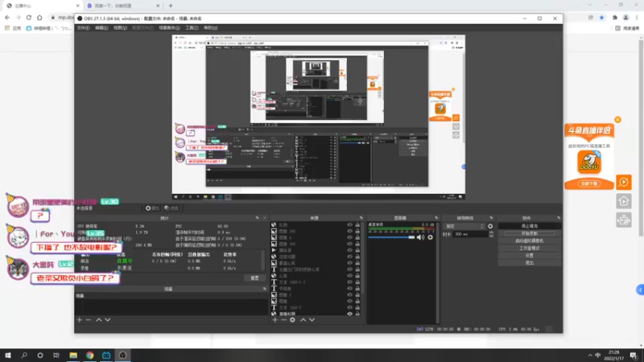The width and height of the screenshot is (644, 362).
Task: Open Chrome three-dot menu
Action: (638, 18)
